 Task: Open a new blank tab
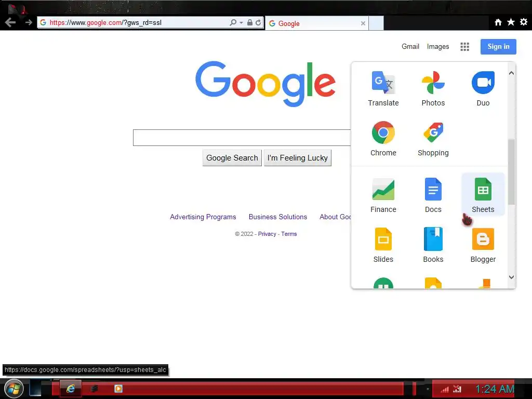point(376,23)
